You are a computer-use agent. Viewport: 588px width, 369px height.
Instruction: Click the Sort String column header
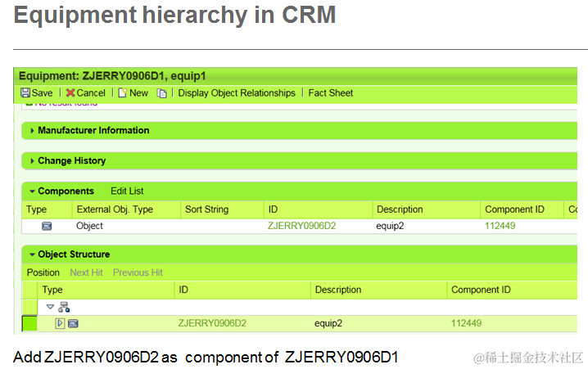click(x=223, y=209)
